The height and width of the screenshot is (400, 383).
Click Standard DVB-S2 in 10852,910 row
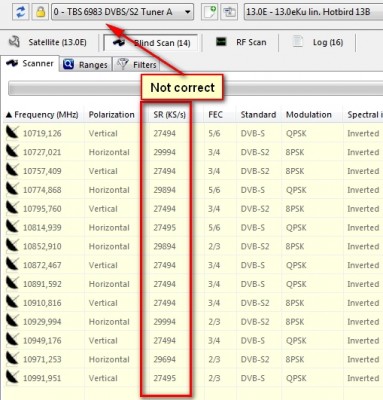[255, 247]
